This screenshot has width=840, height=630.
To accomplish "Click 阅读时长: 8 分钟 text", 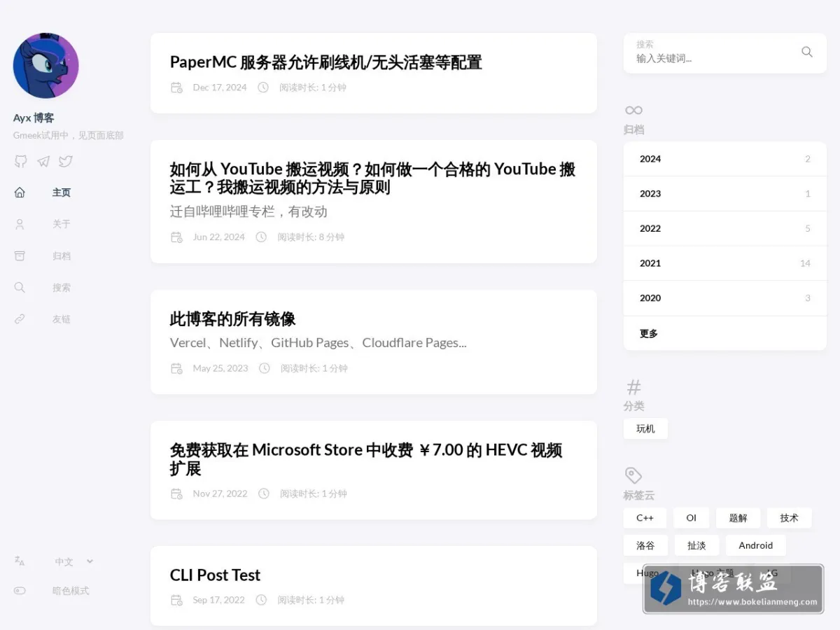I will tap(311, 237).
